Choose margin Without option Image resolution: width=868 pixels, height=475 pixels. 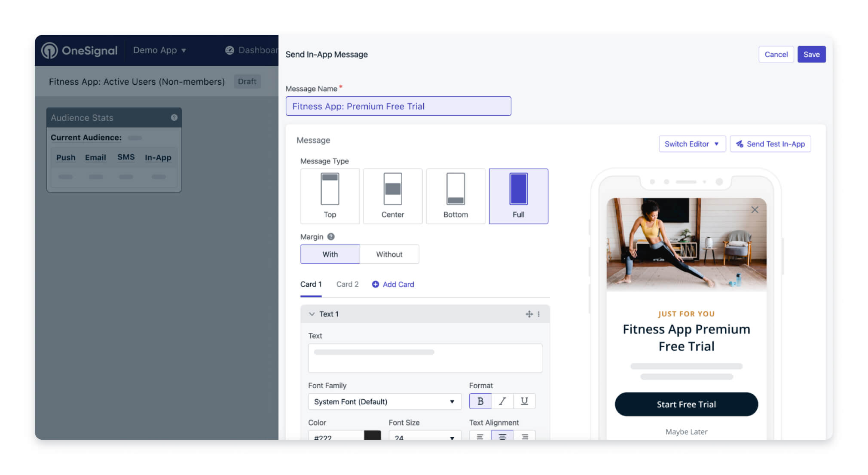[389, 254]
